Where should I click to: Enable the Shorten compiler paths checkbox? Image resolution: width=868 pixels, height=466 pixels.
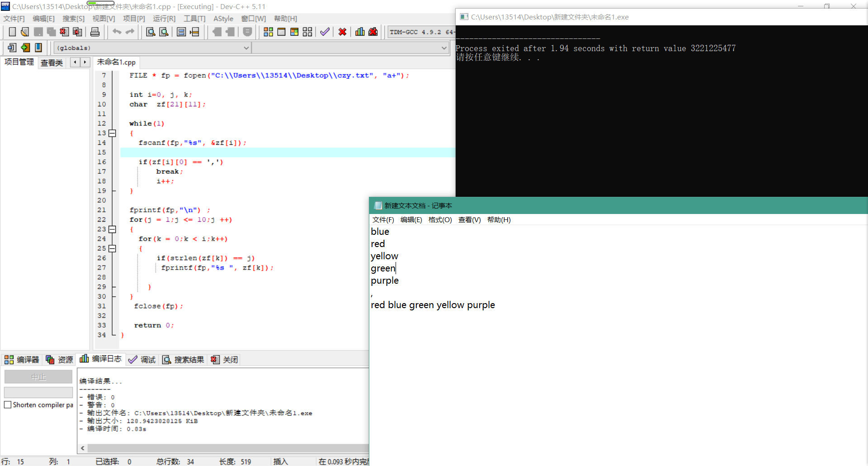click(x=8, y=405)
